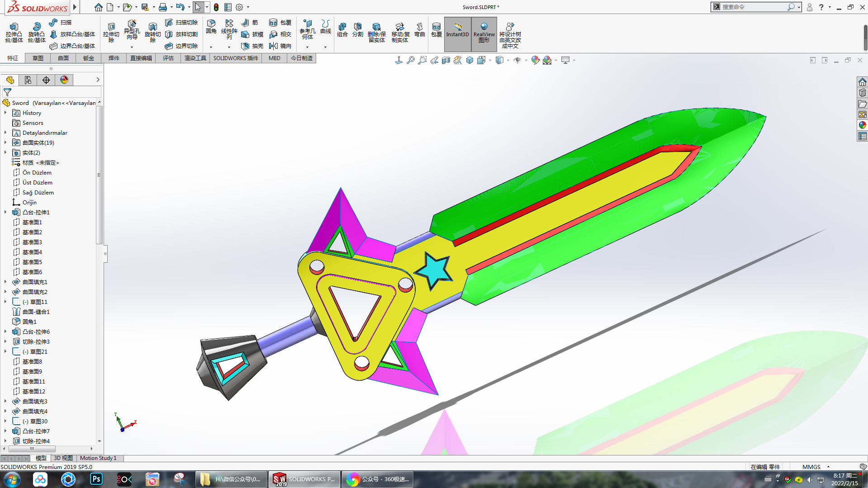Toggle the Instant3D button
The image size is (868, 488).
[458, 34]
